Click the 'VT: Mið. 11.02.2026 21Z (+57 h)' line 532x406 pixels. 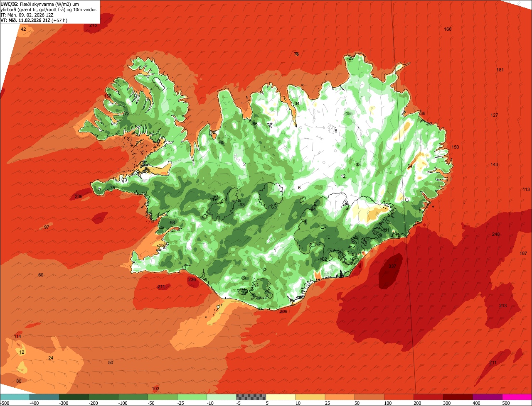[x=34, y=20]
